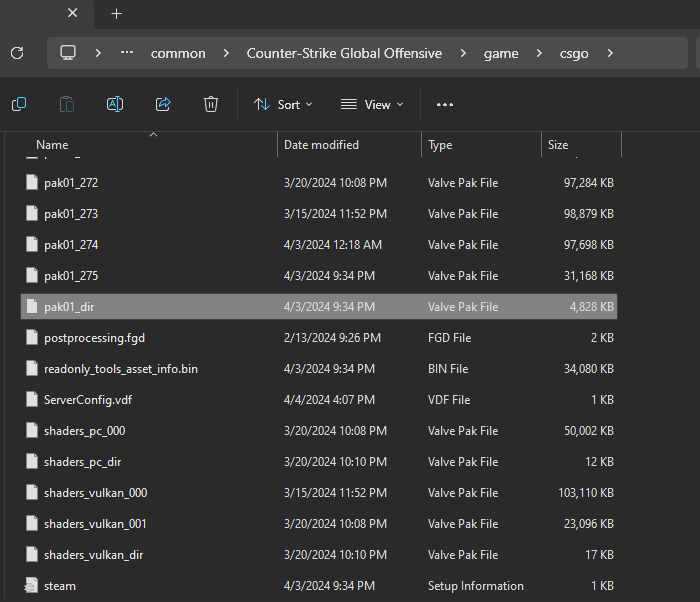This screenshot has width=700, height=602.
Task: Open the View dropdown menu
Action: pos(372,104)
